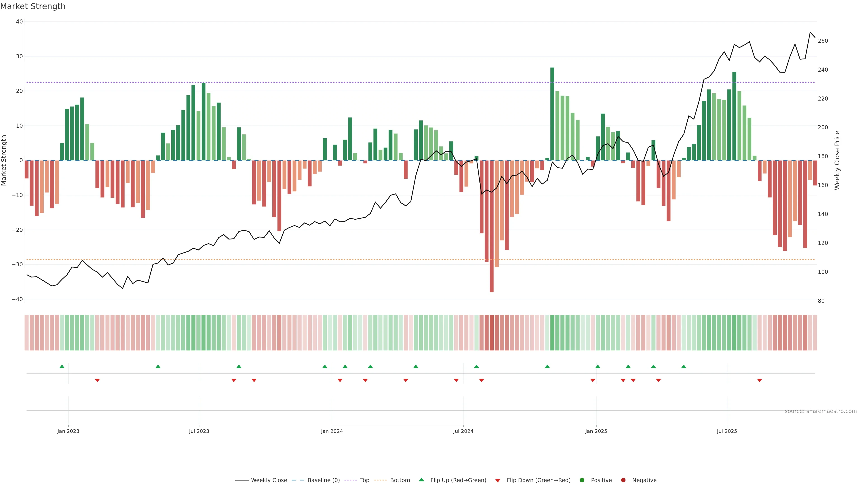This screenshot has height=488, width=868.
Task: Toggle the Weekly Close legend entry
Action: pos(269,480)
